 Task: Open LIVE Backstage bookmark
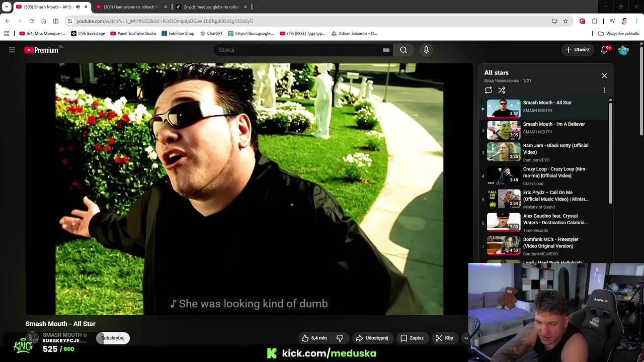[88, 34]
